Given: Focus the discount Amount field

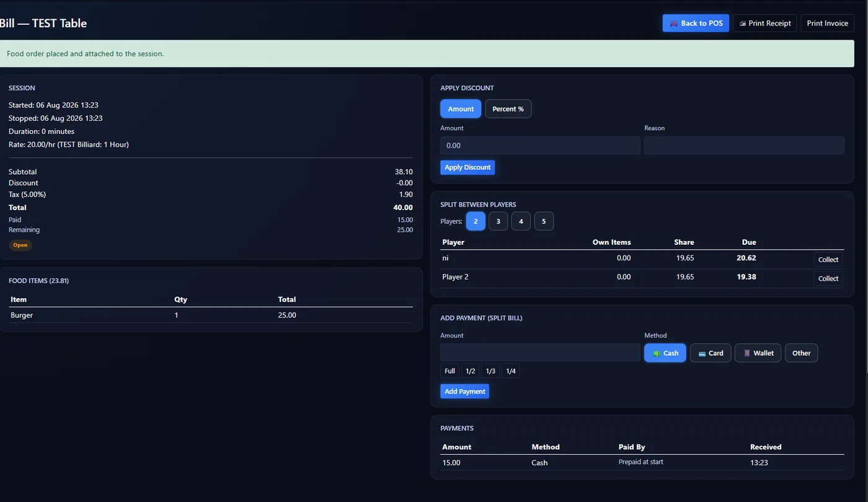Looking at the screenshot, I should [540, 146].
